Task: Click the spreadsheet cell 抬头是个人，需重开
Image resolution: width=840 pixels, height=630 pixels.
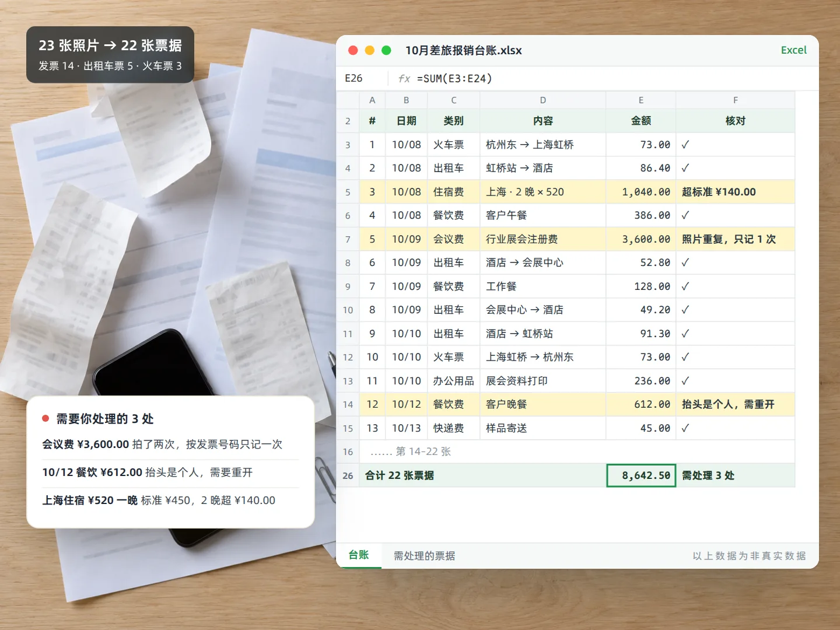Action: (x=736, y=404)
